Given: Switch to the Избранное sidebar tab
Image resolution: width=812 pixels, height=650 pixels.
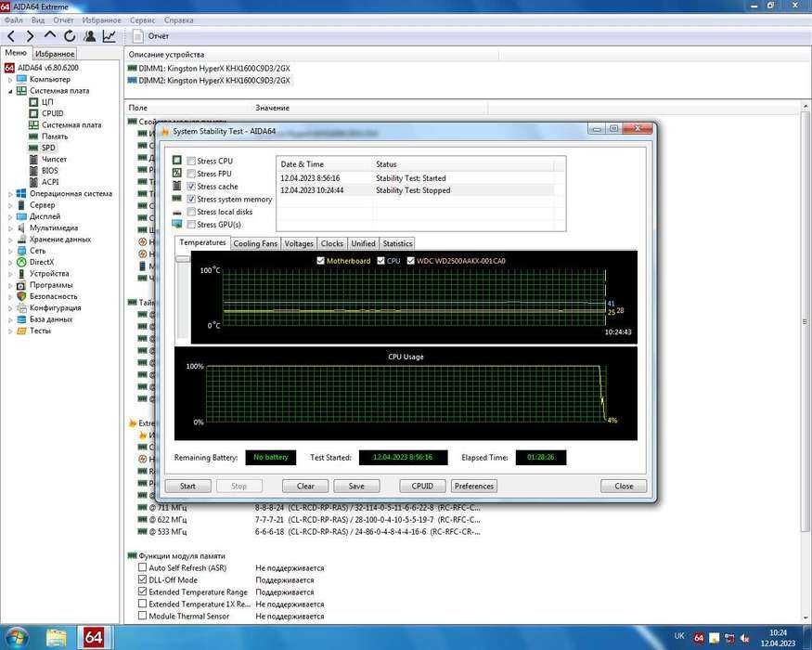Looking at the screenshot, I should (x=55, y=53).
